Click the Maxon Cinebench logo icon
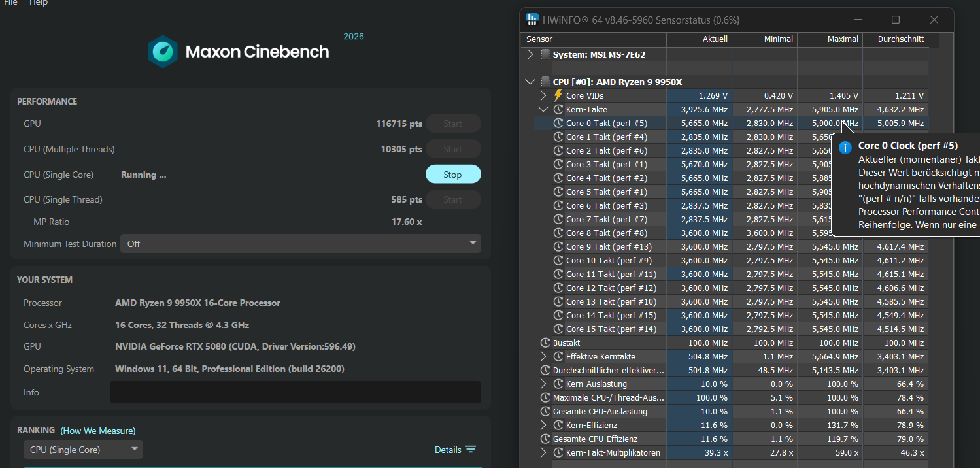Viewport: 980px width, 468px height. tap(162, 52)
